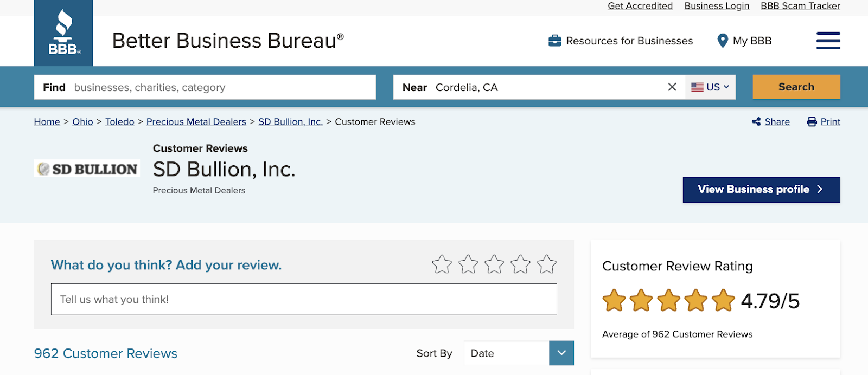Click the Tell us what you think box
This screenshot has width=868, height=375.
tap(304, 299)
